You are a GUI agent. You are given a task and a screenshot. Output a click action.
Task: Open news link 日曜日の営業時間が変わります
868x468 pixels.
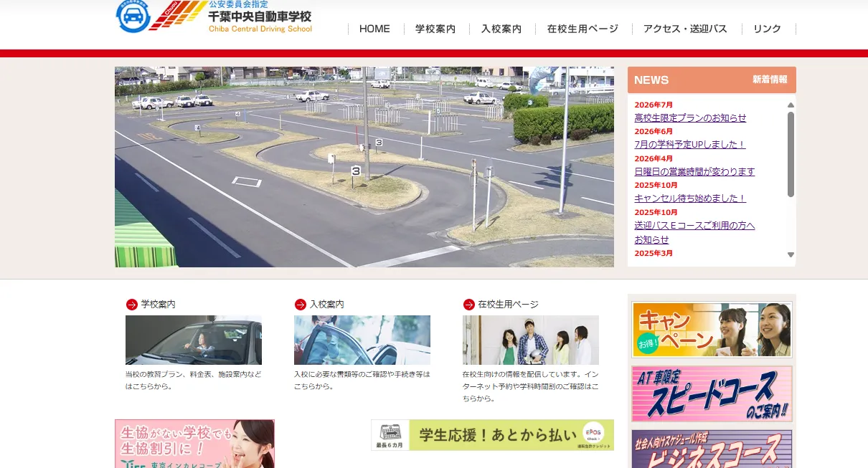click(x=694, y=171)
